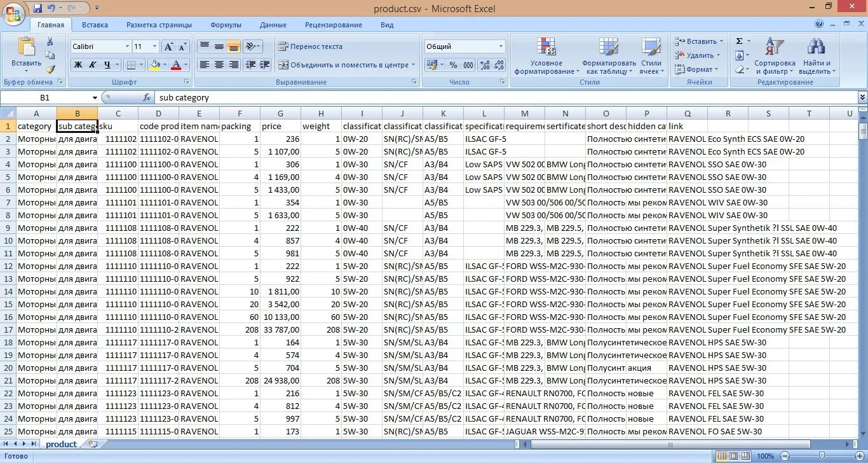Insert a new worksheet tab icon
Image resolution: width=868 pixels, height=463 pixels.
pos(93,444)
